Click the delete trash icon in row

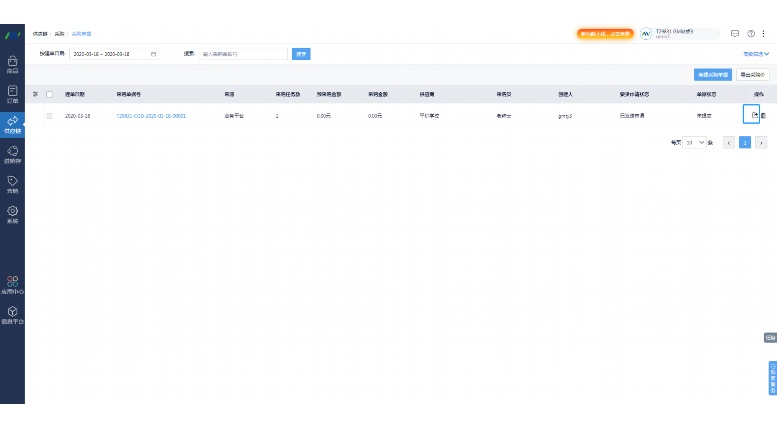[x=763, y=115]
